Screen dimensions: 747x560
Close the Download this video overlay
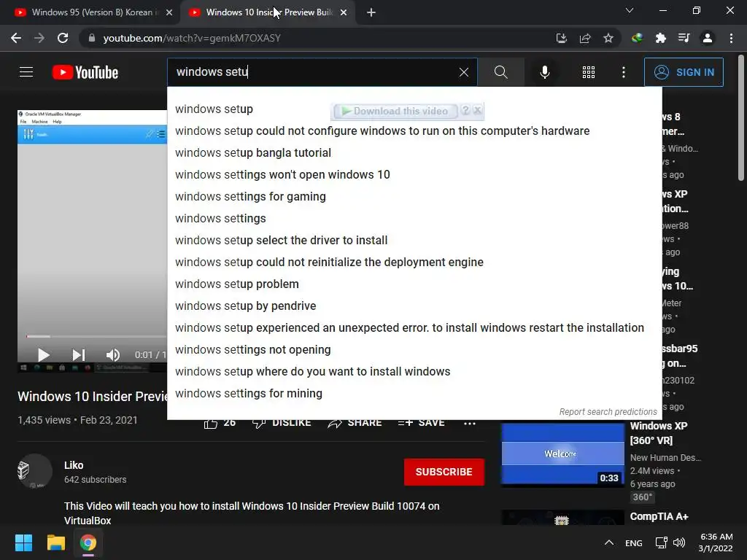click(x=477, y=111)
